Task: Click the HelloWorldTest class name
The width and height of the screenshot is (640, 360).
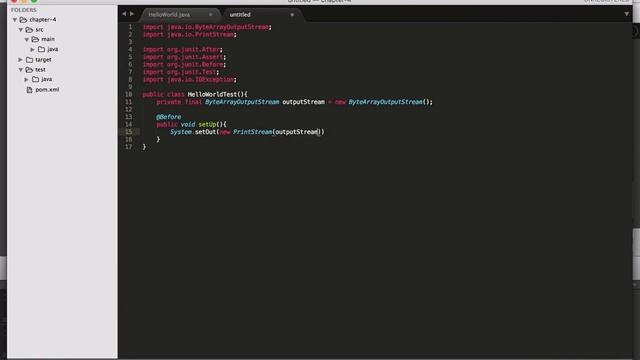Action: (212, 94)
